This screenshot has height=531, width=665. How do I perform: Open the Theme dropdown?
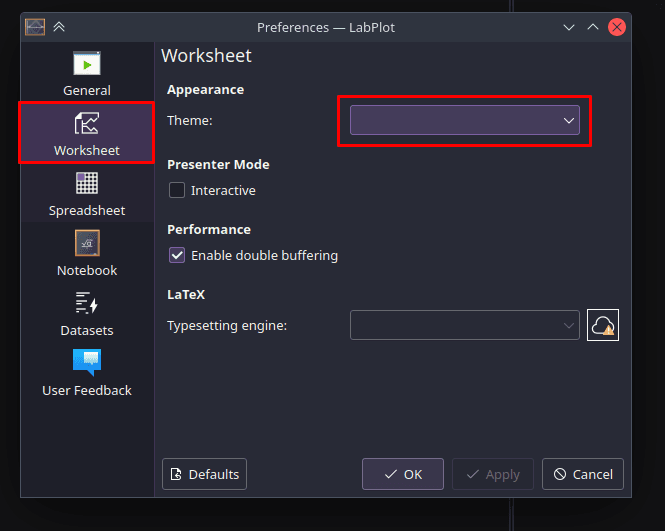[464, 120]
